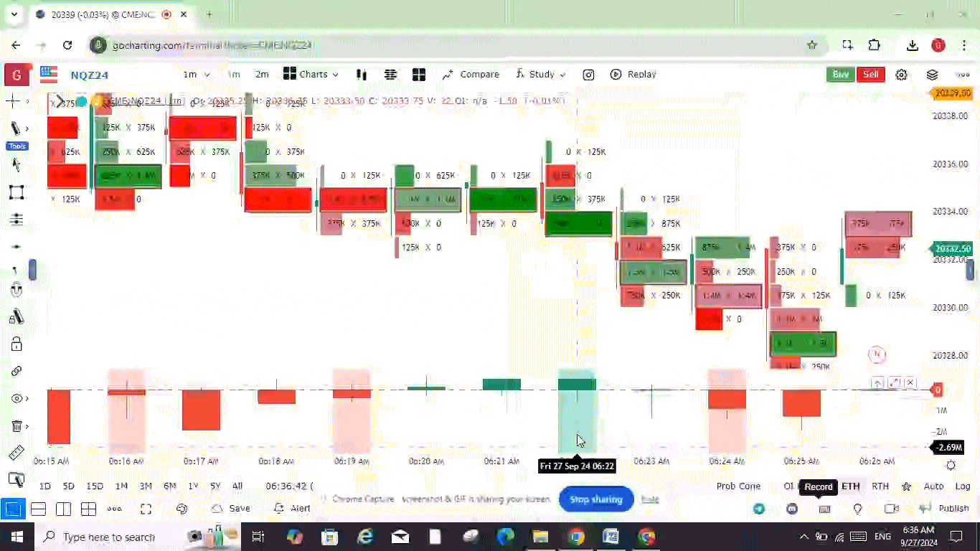
Task: Click the trash delete drawings icon
Action: click(x=16, y=426)
